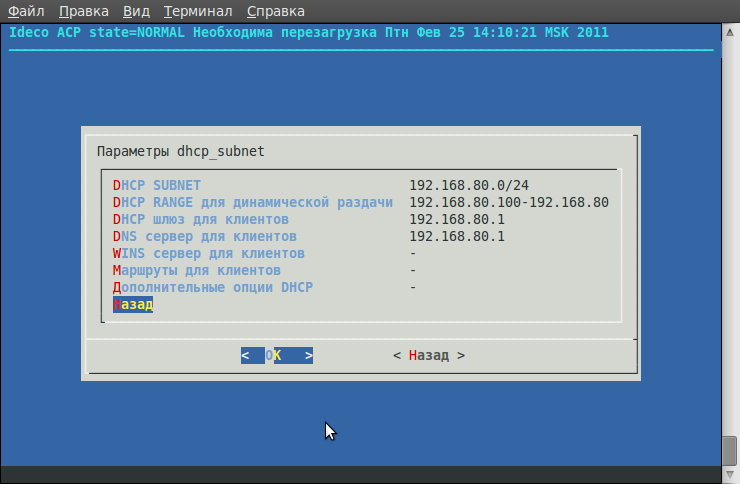This screenshot has height=484, width=740.
Task: Pick WINS сервер для клиентов
Action: pyautogui.click(x=209, y=253)
